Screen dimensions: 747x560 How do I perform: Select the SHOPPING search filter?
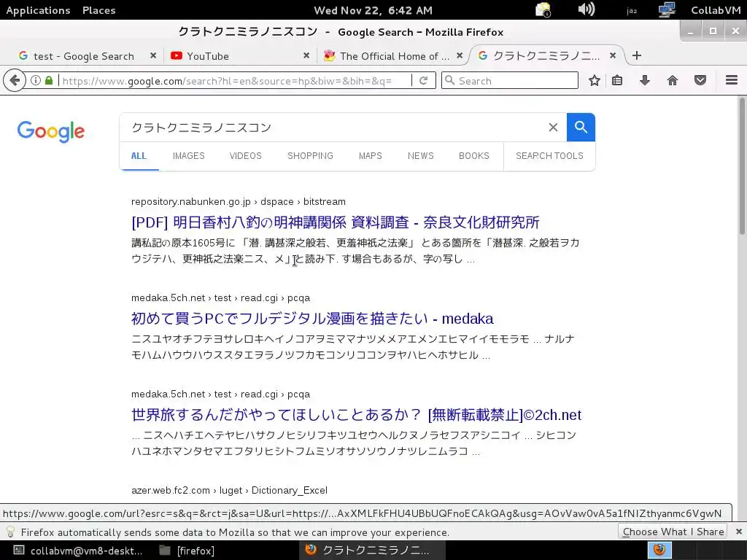[310, 156]
